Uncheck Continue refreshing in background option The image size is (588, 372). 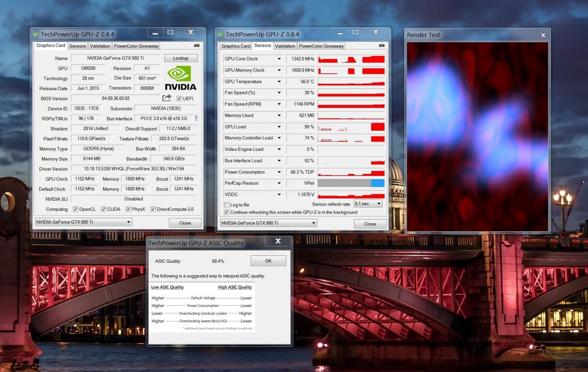point(227,212)
